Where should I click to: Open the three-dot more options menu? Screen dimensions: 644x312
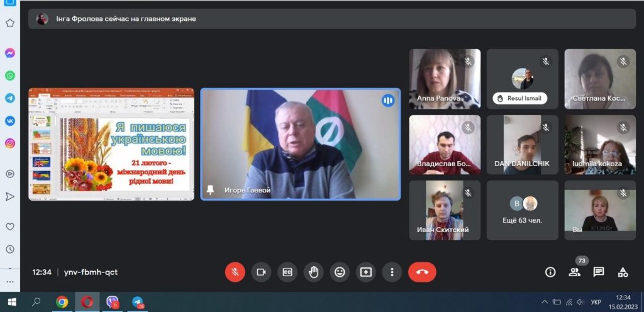(x=392, y=272)
